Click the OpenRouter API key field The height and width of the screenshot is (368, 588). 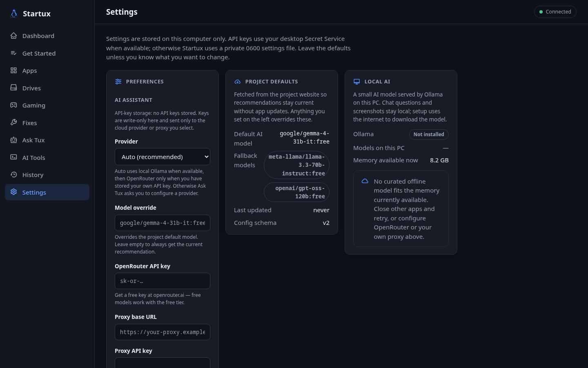[163, 281]
